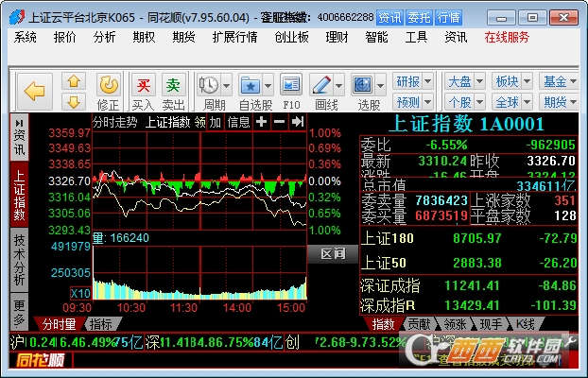The image size is (588, 378).
Task: Click the 委托 button in title bar
Action: [419, 18]
